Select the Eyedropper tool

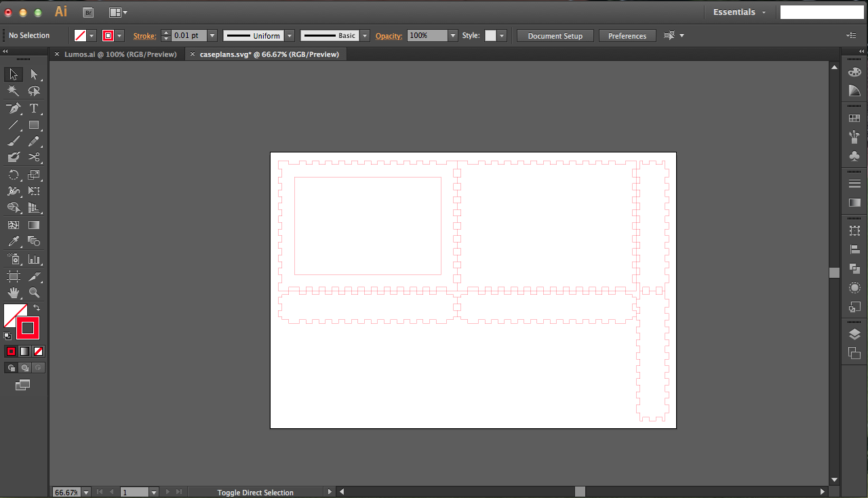(x=14, y=241)
